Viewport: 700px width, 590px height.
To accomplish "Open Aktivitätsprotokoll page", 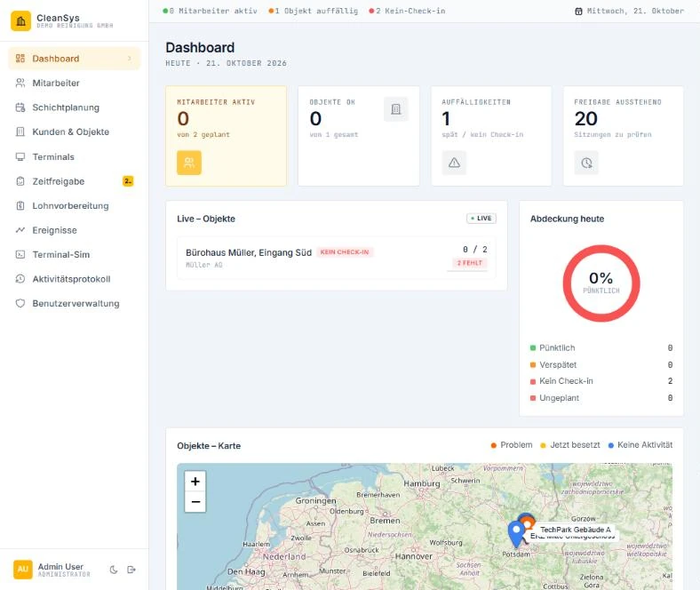I will (x=74, y=279).
